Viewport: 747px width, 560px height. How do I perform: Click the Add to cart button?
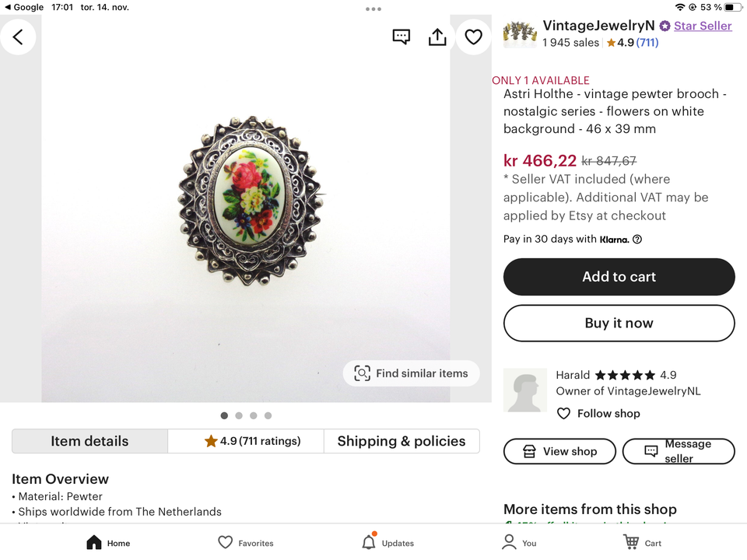pos(619,277)
